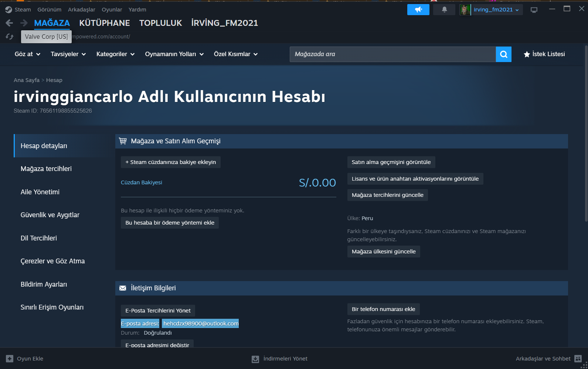Screen dimensions: 588x369
Task: Click the email address hehcdzx98900@outlook.com
Action: [201, 324]
